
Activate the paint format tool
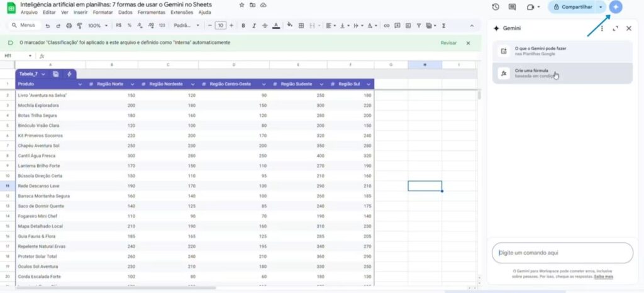[80, 25]
